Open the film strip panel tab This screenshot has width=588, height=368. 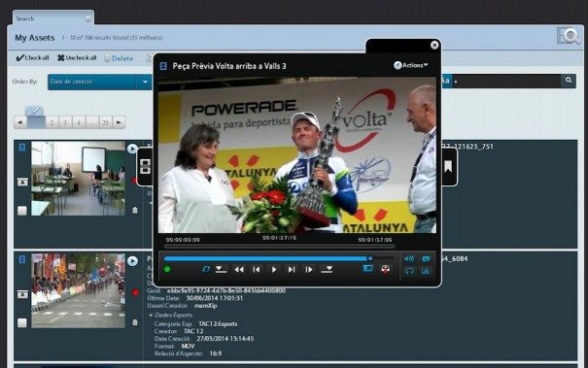coord(145,167)
